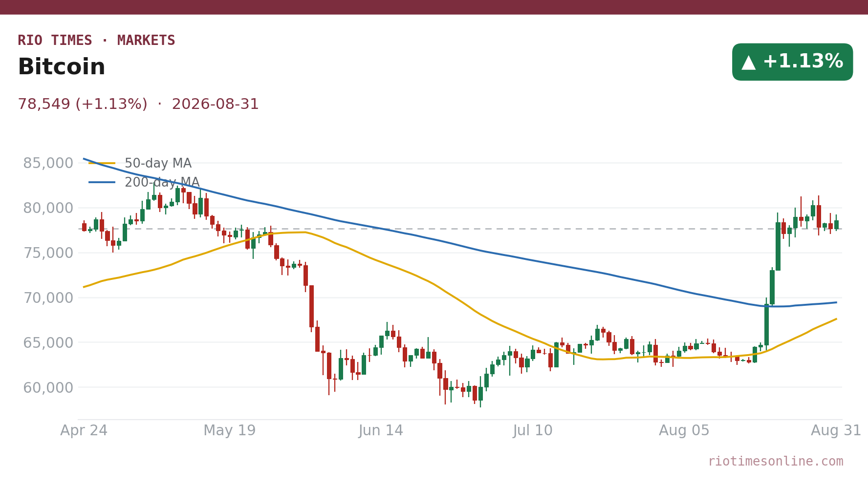868x488 pixels.
Task: Click the 78,549 (+1.13%) price line
Action: 138,105
